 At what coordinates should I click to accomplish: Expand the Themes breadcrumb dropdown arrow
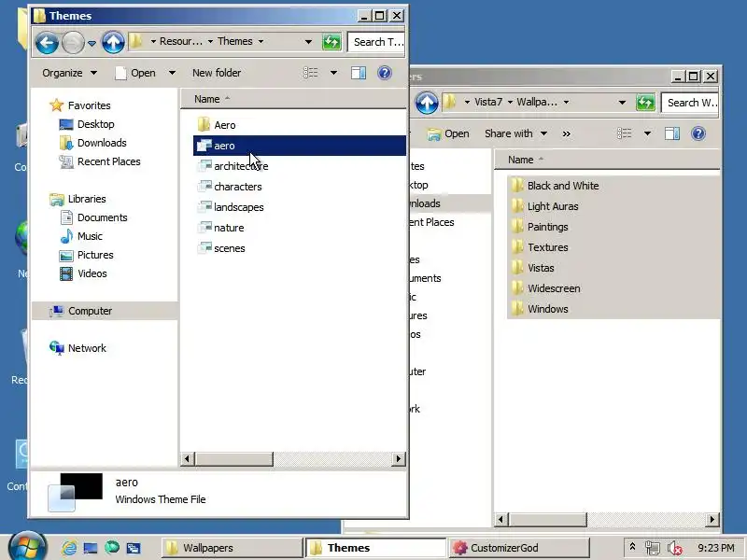point(261,41)
